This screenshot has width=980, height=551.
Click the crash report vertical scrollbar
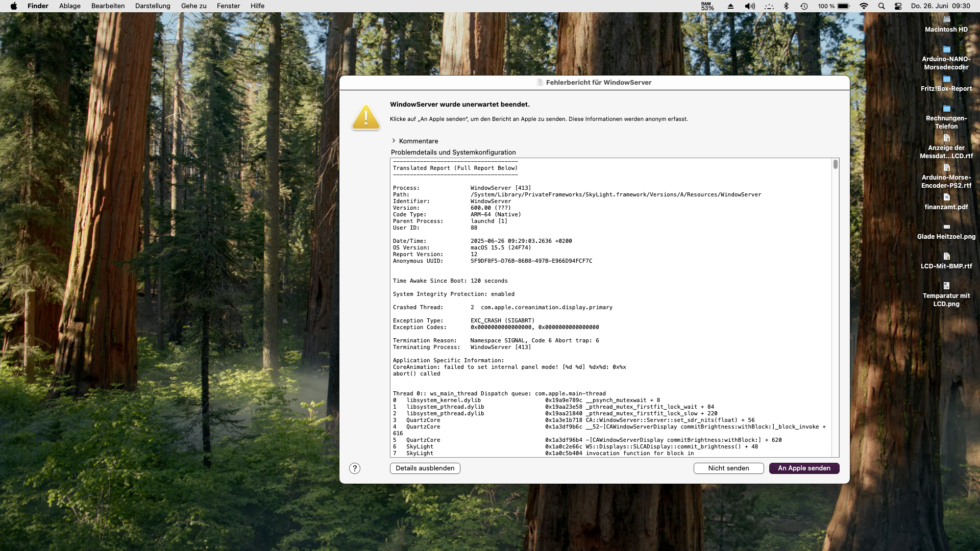(836, 164)
